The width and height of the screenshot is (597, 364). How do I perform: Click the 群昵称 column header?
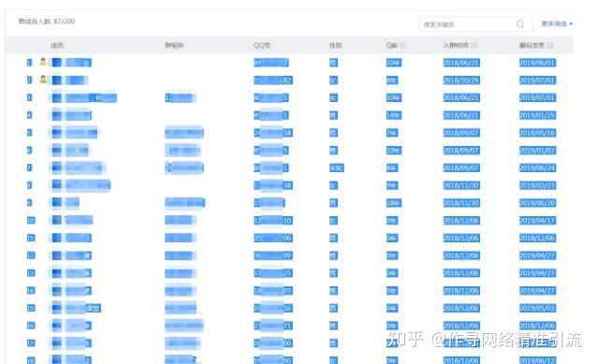tap(174, 45)
